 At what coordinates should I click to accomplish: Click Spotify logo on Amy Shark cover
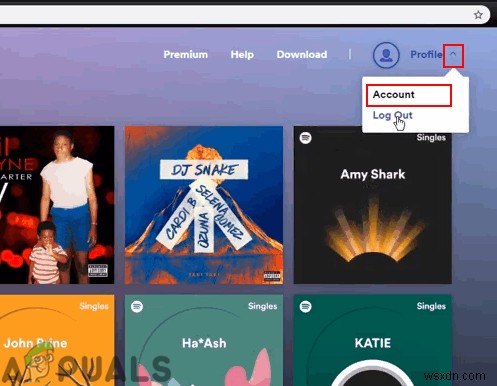pyautogui.click(x=305, y=138)
